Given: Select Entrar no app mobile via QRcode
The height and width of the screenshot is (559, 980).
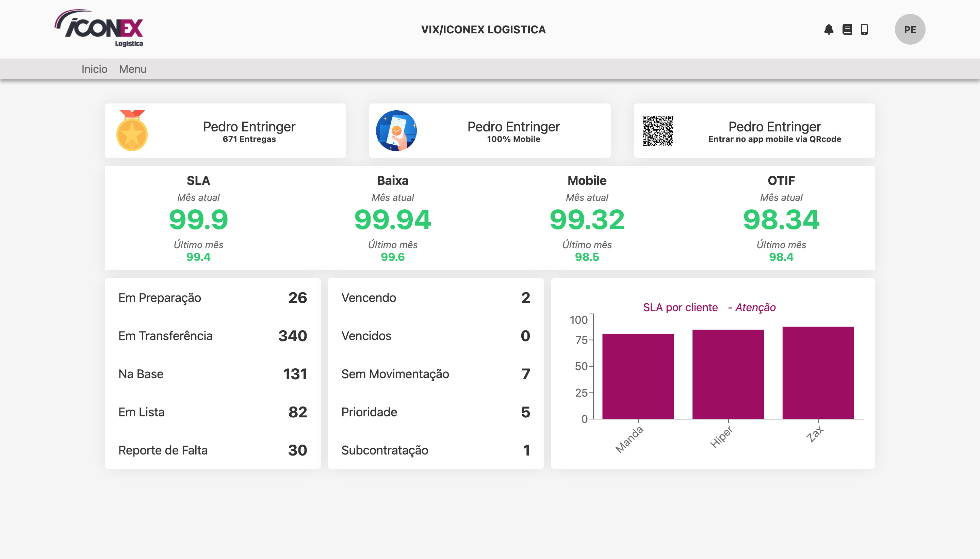Looking at the screenshot, I should pos(774,139).
